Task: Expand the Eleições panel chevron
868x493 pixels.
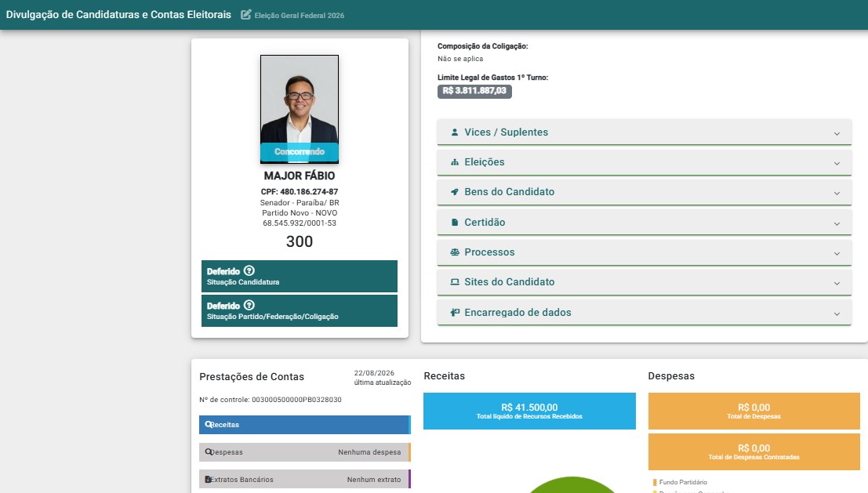Action: coord(837,163)
